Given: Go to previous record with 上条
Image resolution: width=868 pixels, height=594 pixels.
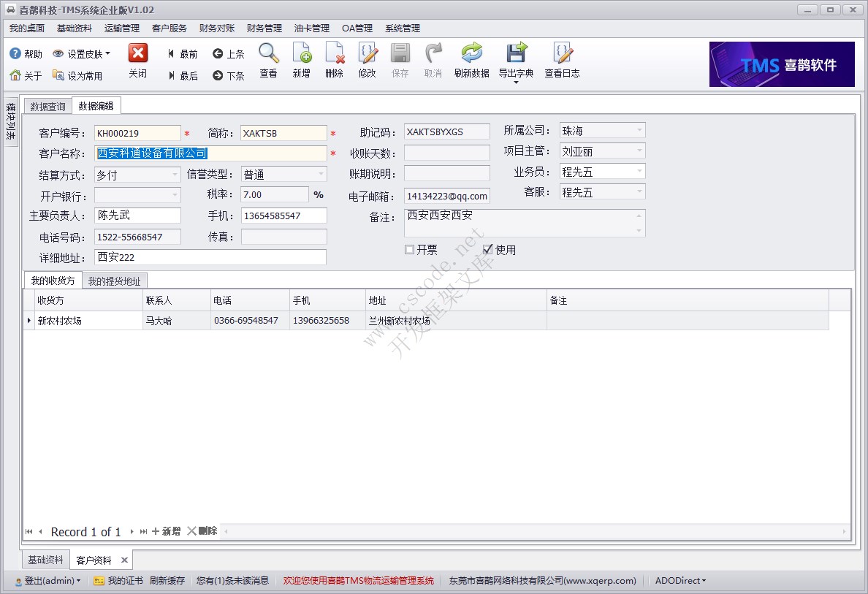Looking at the screenshot, I should pos(229,53).
